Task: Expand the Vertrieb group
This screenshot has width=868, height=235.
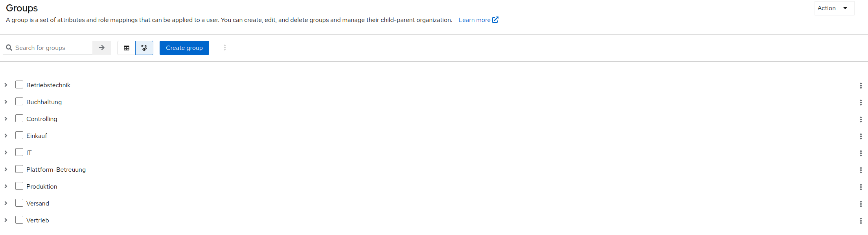Action: [6, 220]
